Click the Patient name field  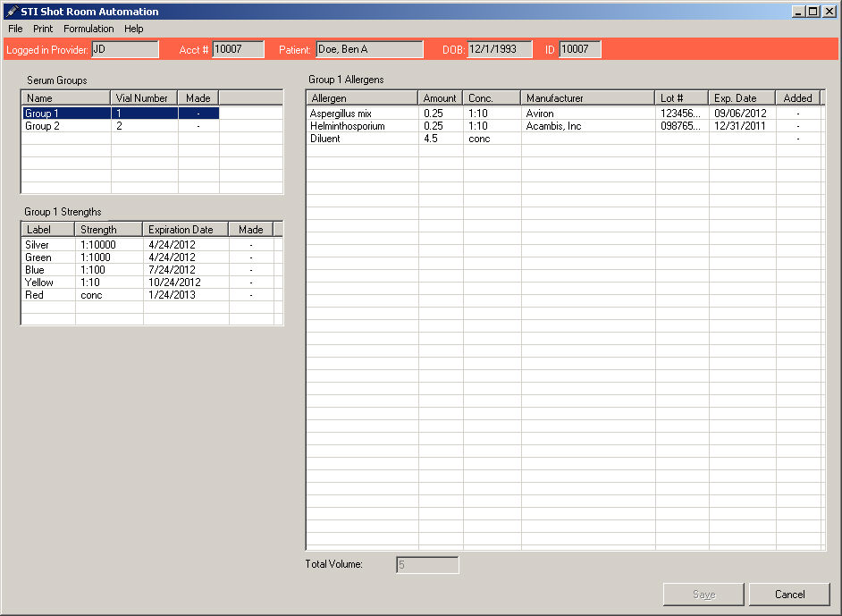[369, 49]
